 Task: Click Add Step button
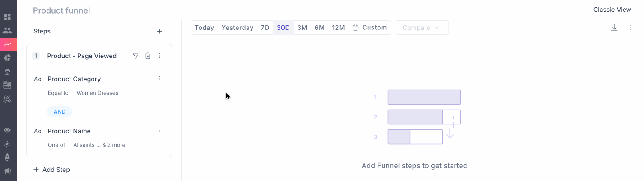[51, 170]
